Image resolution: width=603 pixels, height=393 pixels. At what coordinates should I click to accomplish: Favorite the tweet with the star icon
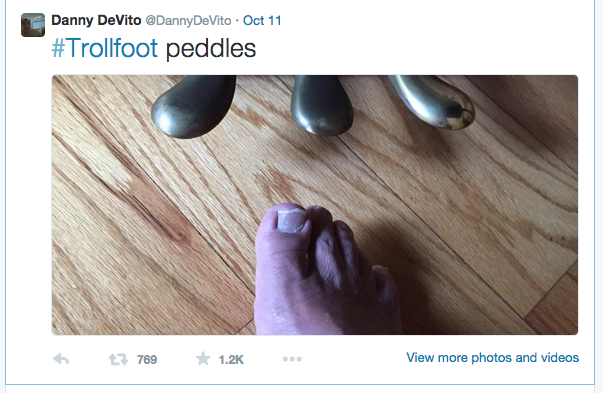pos(203,359)
